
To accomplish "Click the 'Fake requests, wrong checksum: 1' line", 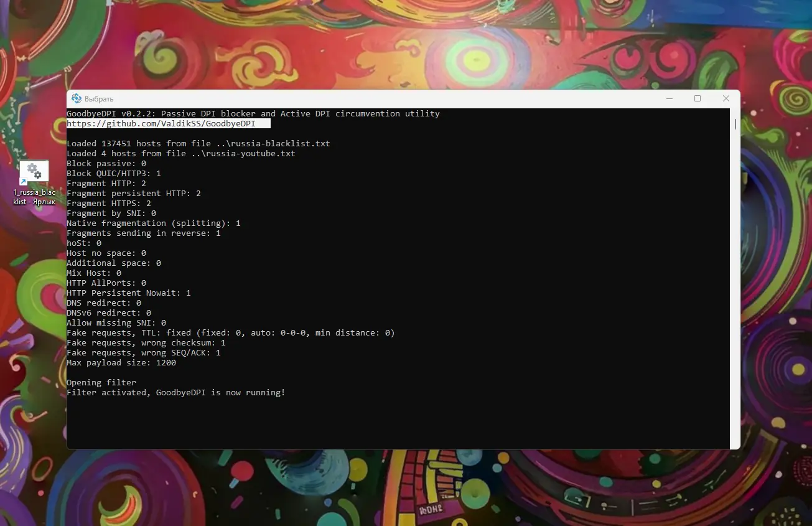I will (x=146, y=342).
